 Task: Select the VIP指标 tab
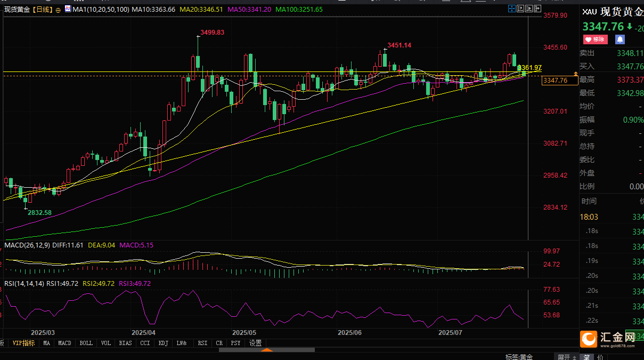point(23,343)
